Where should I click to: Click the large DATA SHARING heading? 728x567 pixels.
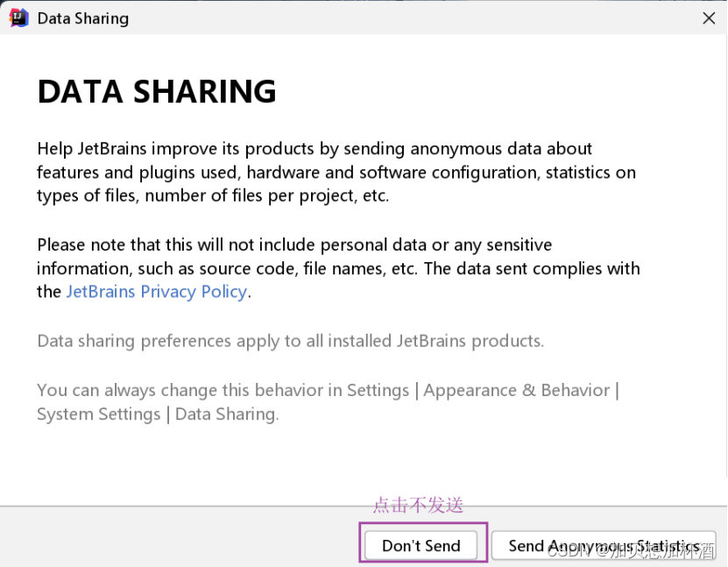157,91
